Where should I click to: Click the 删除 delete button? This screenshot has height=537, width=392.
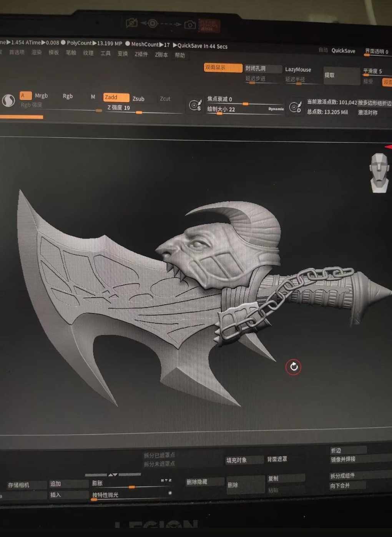(x=245, y=485)
